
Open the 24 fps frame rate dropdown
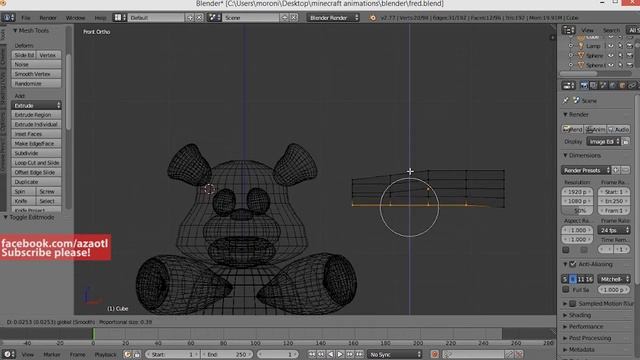[614, 230]
